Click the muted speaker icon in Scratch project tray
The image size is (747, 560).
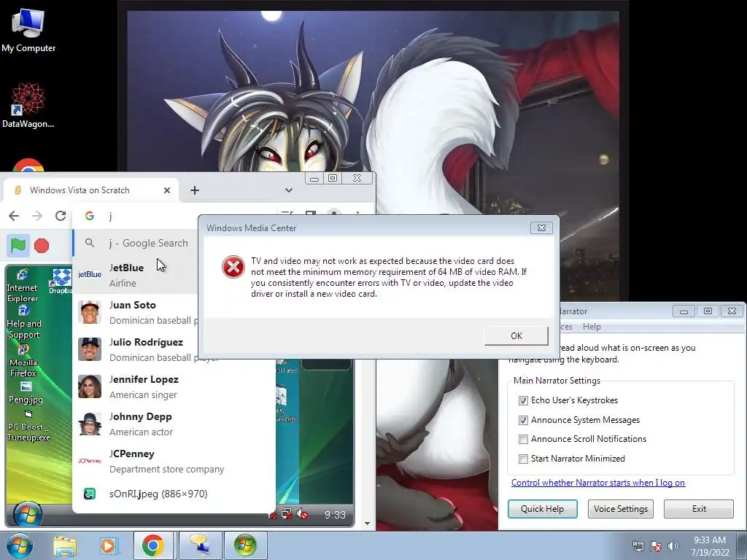(x=302, y=514)
